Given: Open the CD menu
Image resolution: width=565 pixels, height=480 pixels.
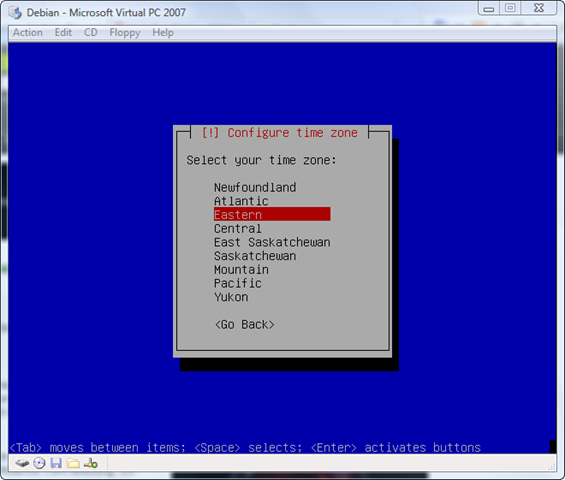Looking at the screenshot, I should tap(90, 32).
